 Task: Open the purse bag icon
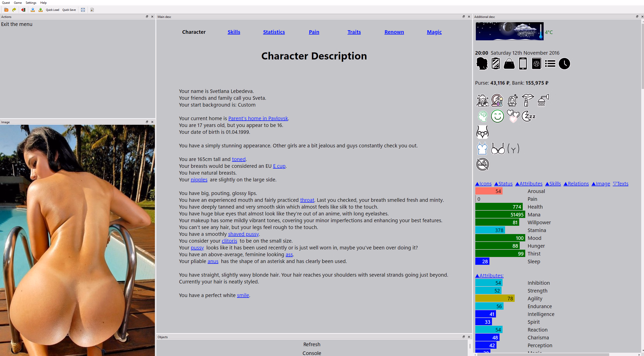coord(509,63)
